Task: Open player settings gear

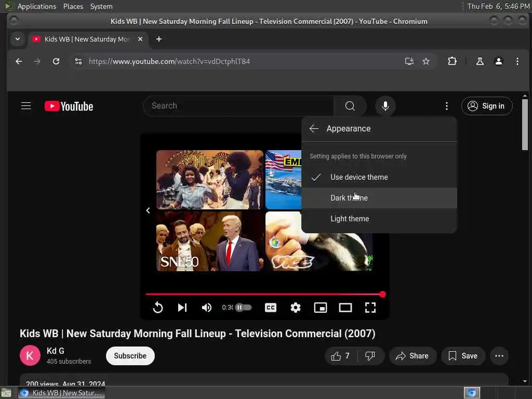Action: [x=296, y=308]
